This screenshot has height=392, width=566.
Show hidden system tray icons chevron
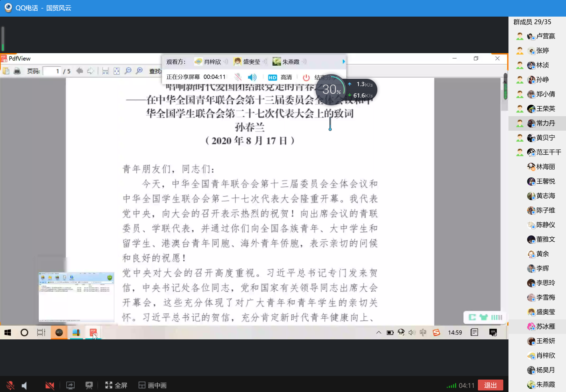pos(379,332)
